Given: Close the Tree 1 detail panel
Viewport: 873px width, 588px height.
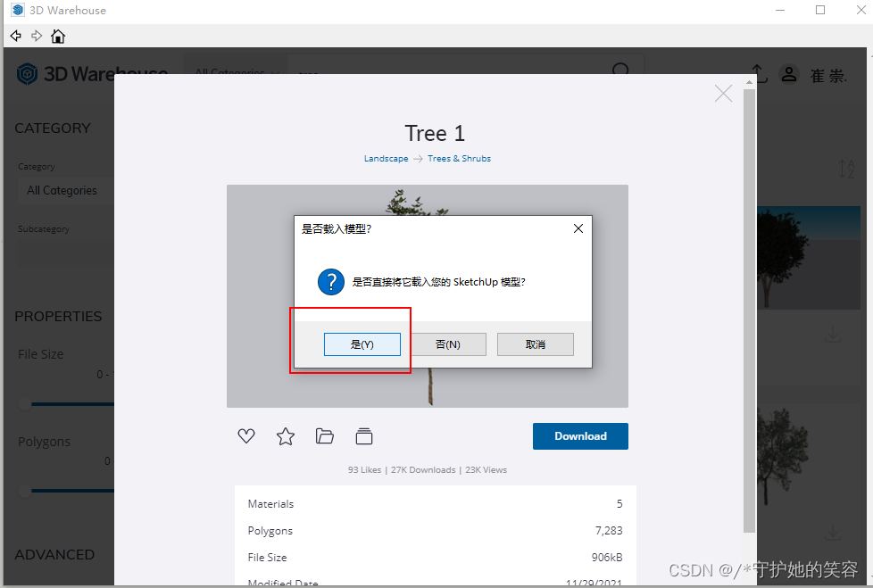Looking at the screenshot, I should (x=723, y=94).
